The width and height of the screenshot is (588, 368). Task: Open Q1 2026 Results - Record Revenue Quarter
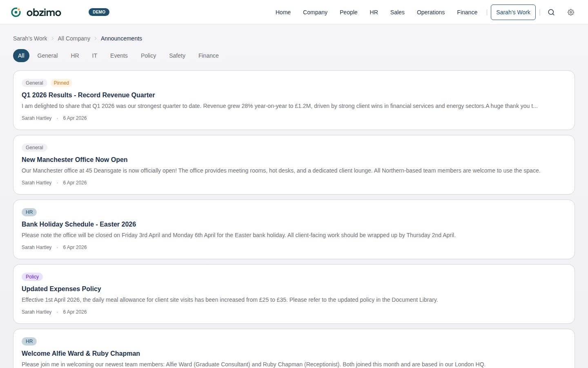tap(88, 95)
